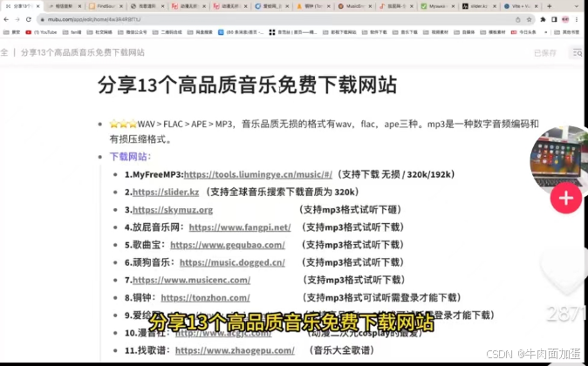The height and width of the screenshot is (366, 588).
Task: Click the 全 breadcrumb at top left
Action: click(x=4, y=52)
